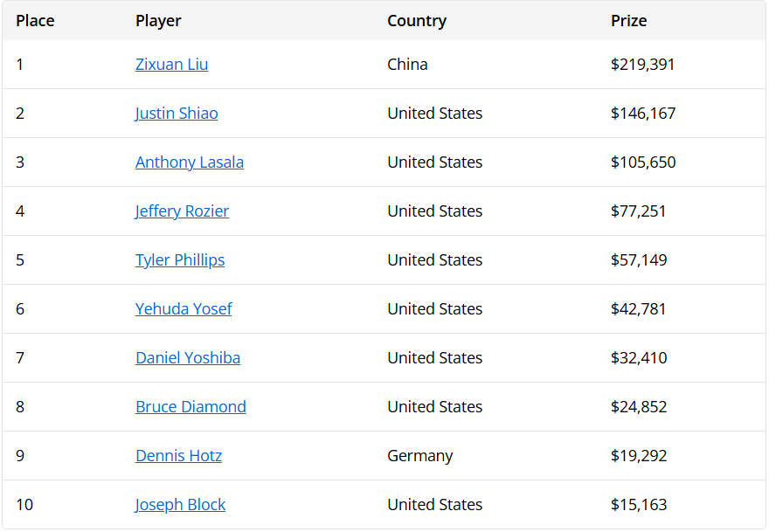Click the Player column header
The height and width of the screenshot is (532, 769).
158,21
